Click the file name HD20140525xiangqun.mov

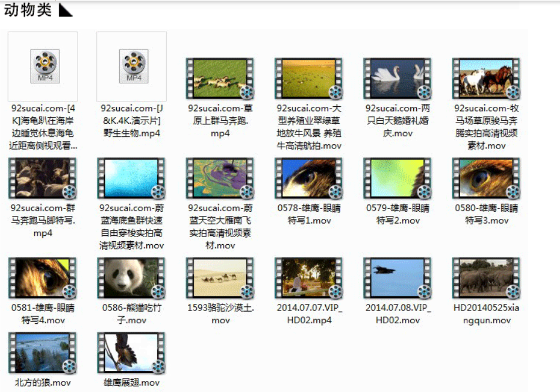pos(486,314)
